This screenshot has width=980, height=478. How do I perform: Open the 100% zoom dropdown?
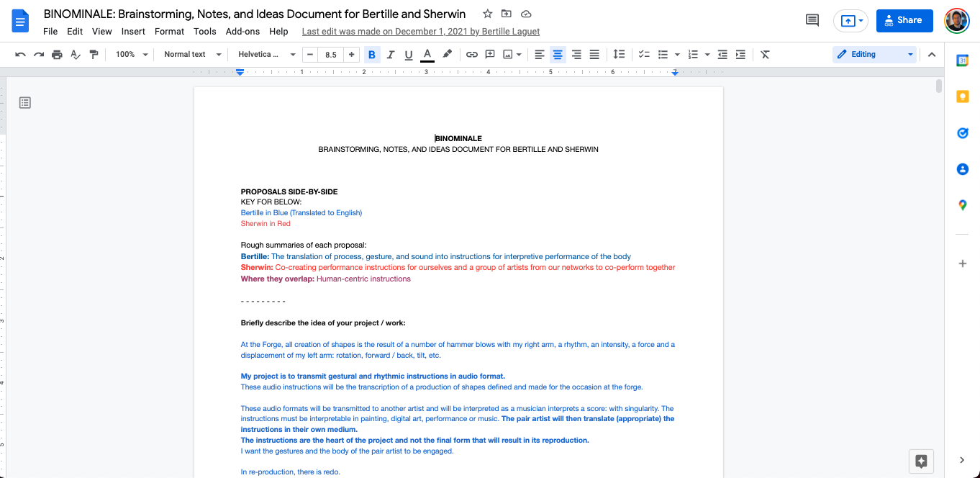click(x=132, y=55)
